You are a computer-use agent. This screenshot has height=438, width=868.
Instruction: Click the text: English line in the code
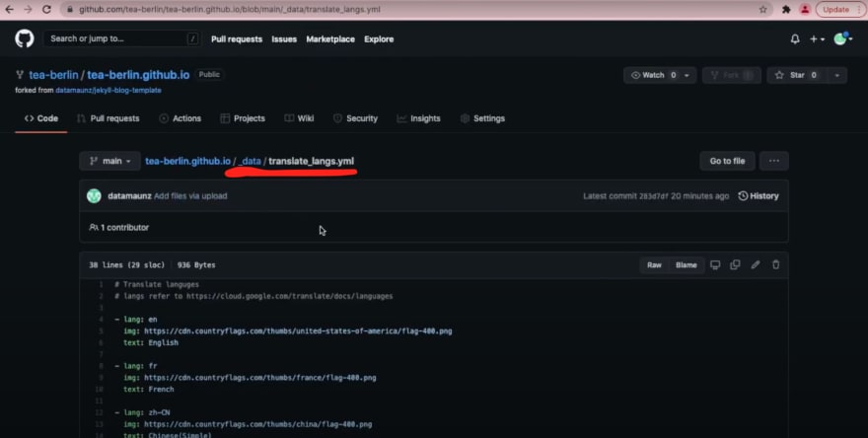151,342
